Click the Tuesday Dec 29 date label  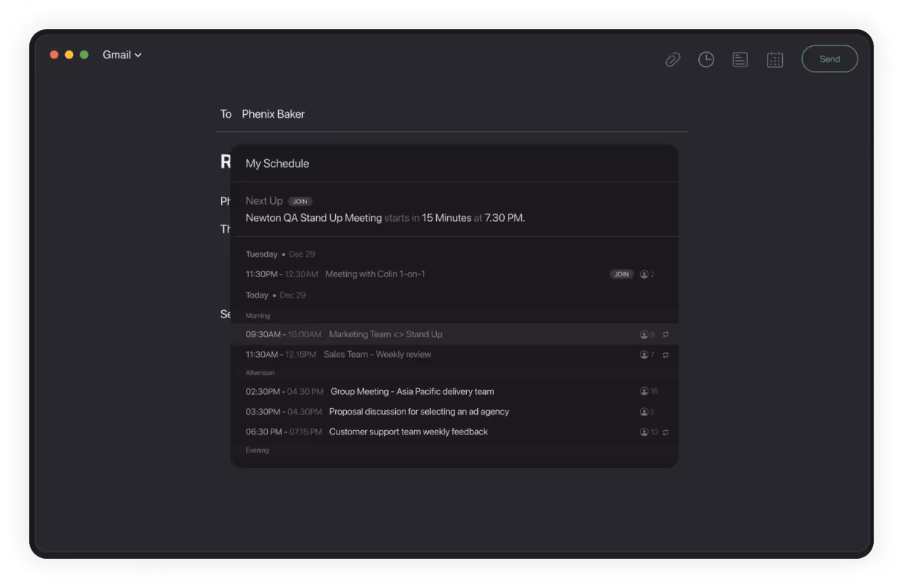click(x=282, y=254)
